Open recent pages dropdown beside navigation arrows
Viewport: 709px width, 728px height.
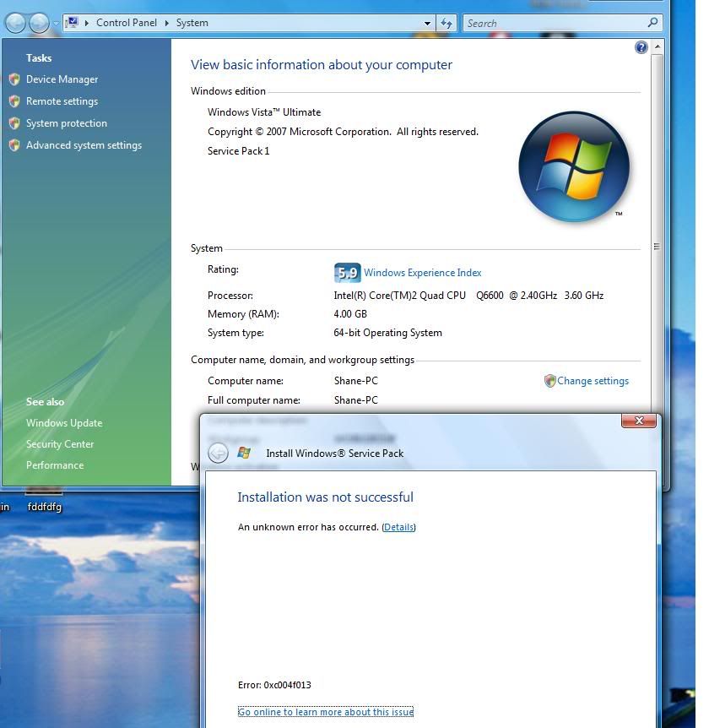click(56, 23)
